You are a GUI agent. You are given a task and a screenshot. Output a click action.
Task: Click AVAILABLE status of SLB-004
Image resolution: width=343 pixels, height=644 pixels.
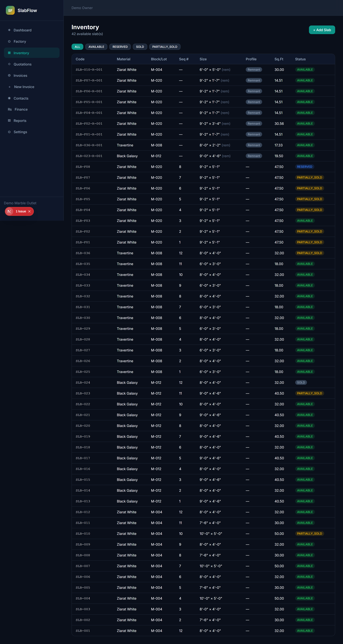tap(305, 598)
